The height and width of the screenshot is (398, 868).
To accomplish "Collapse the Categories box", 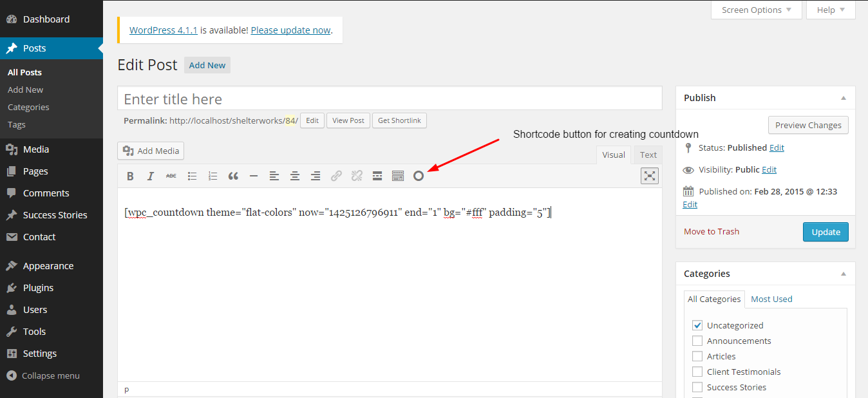I will pos(844,274).
